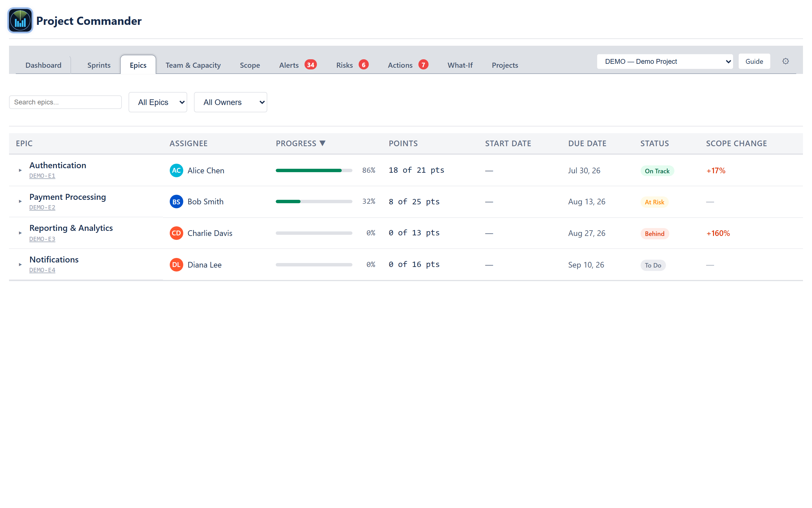
Task: Open the DEMO — Demo Project selector
Action: (x=665, y=62)
